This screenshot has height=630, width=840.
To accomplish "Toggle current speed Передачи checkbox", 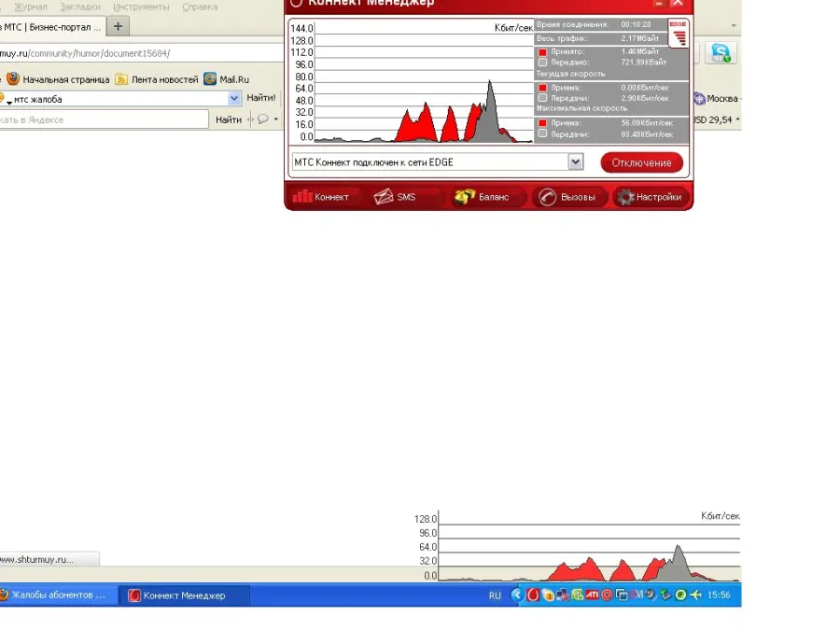I will tap(542, 98).
